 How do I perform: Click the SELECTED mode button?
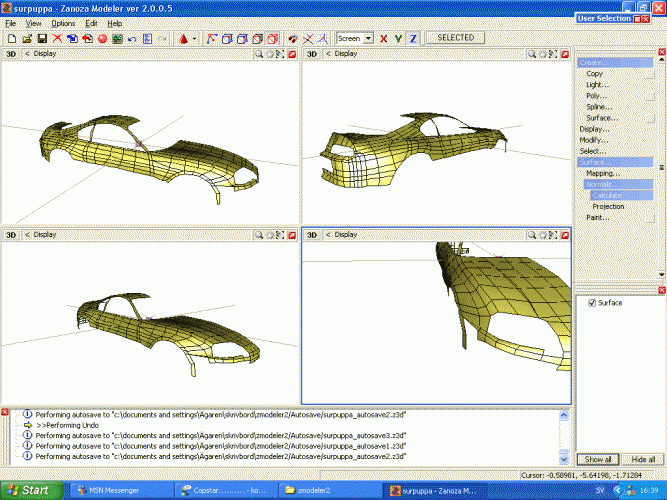[x=455, y=38]
